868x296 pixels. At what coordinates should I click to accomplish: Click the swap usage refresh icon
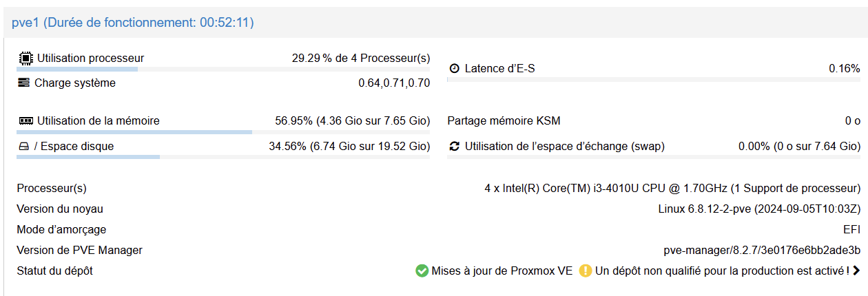(454, 147)
